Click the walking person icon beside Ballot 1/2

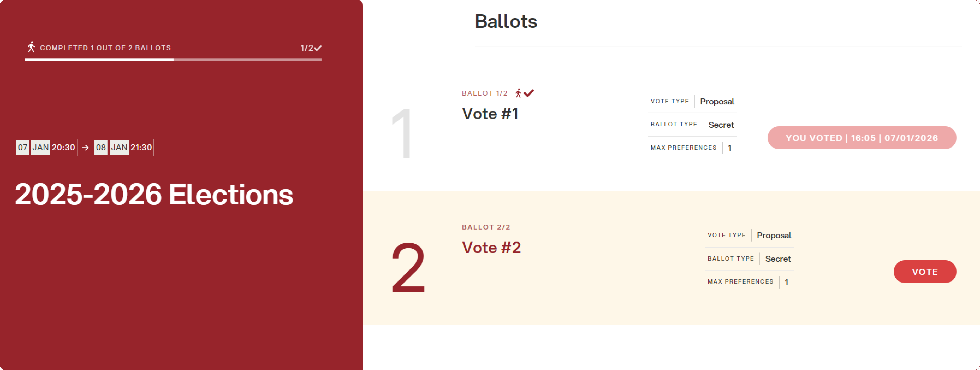pos(518,93)
